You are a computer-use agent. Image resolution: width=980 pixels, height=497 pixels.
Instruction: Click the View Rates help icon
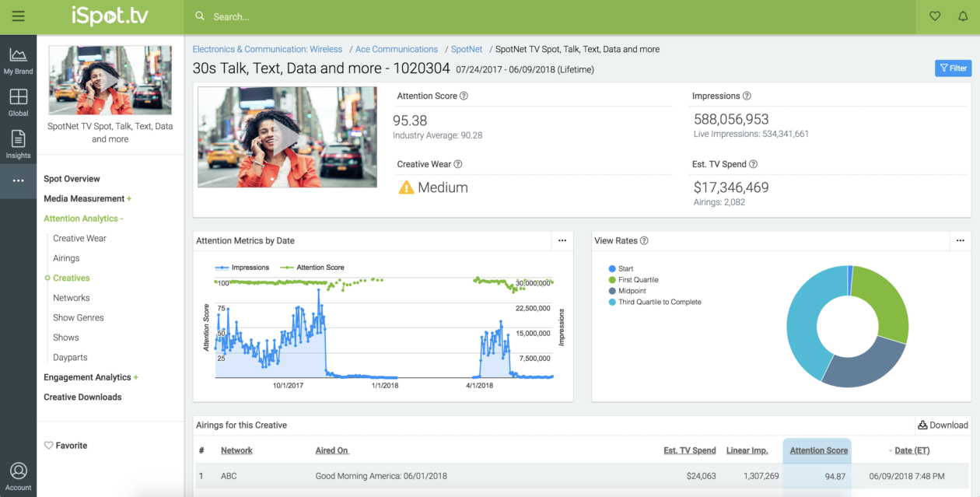[x=644, y=241]
